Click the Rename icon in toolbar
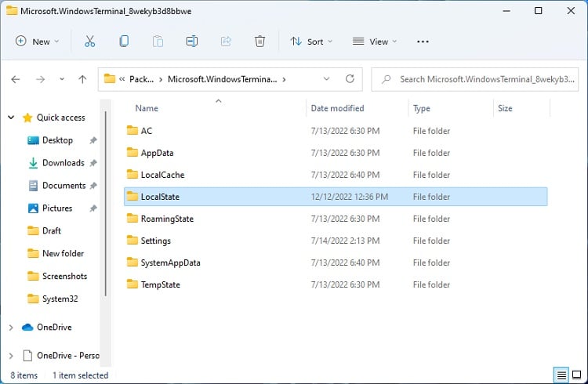The image size is (588, 384). point(191,42)
